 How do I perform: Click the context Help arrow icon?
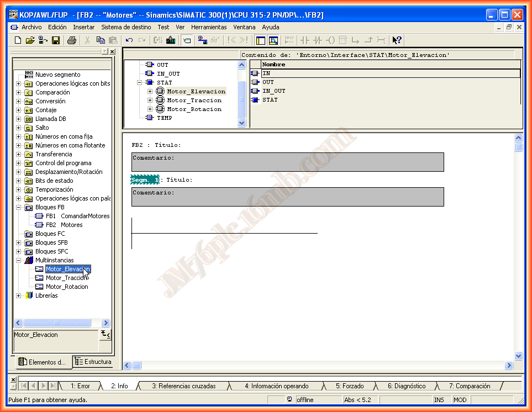point(397,40)
